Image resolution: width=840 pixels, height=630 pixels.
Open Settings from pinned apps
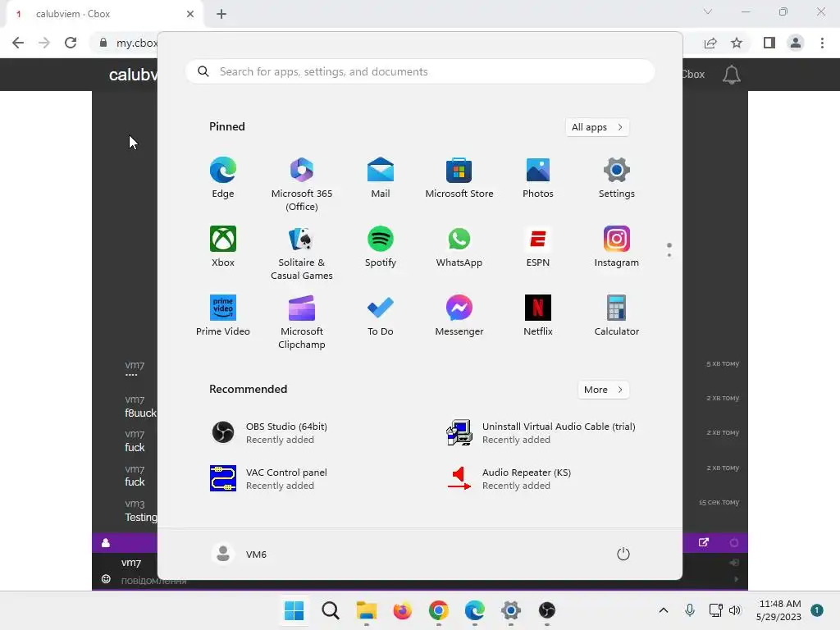click(x=617, y=178)
